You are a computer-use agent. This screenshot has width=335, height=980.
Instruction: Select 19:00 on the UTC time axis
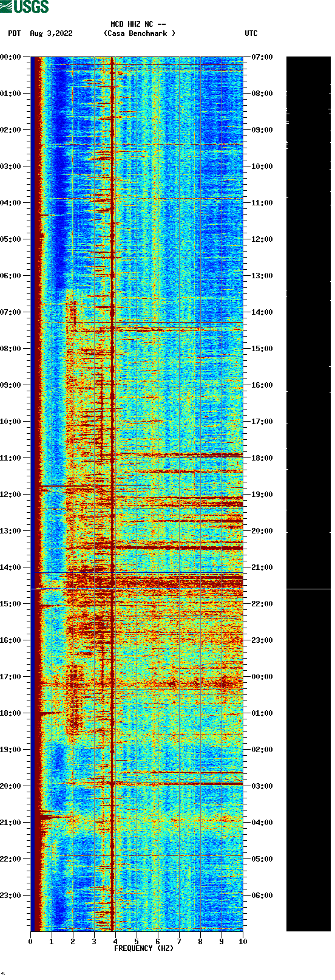point(262,495)
